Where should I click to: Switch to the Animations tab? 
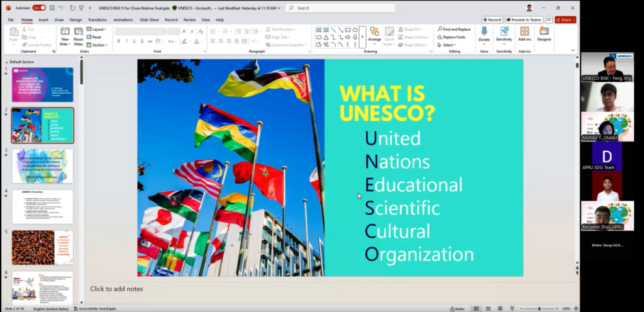[x=123, y=19]
